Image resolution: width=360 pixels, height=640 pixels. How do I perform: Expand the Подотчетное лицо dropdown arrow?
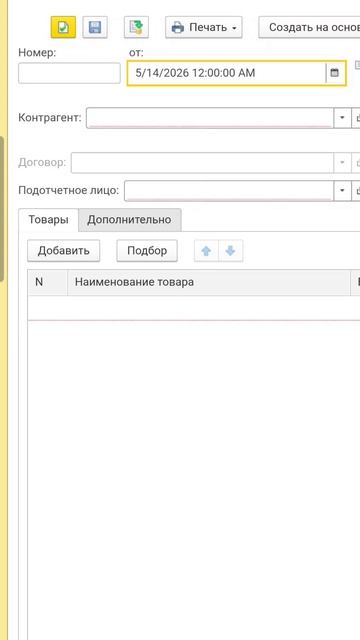pyautogui.click(x=342, y=191)
